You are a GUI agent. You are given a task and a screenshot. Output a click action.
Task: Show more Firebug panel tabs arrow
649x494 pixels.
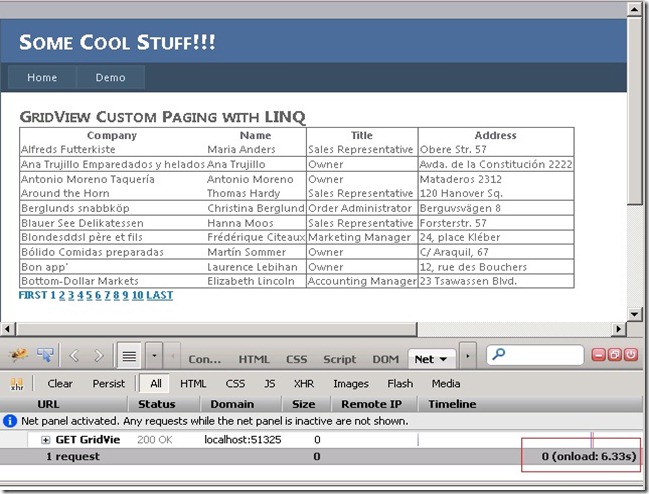[468, 355]
